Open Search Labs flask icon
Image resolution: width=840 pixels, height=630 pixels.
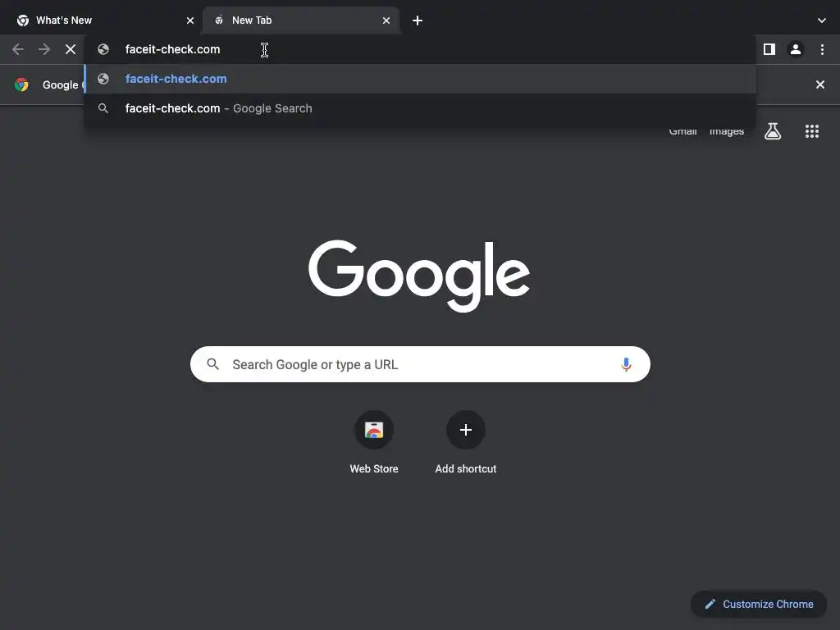pyautogui.click(x=773, y=131)
